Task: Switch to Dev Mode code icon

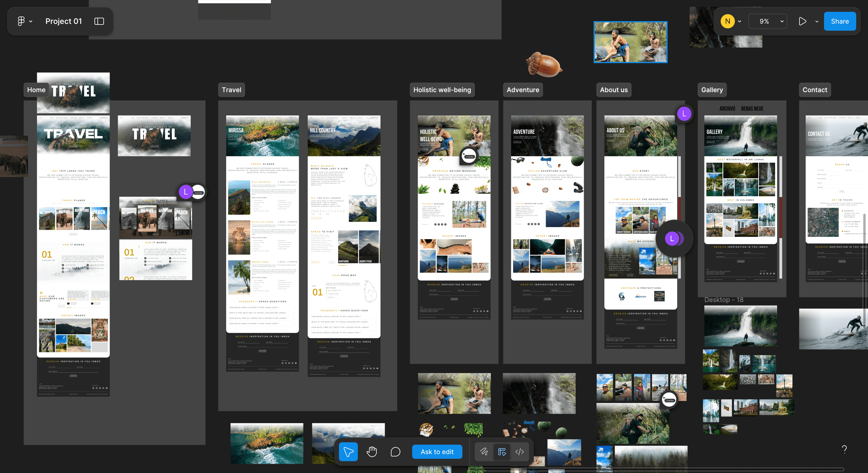Action: (x=520, y=452)
